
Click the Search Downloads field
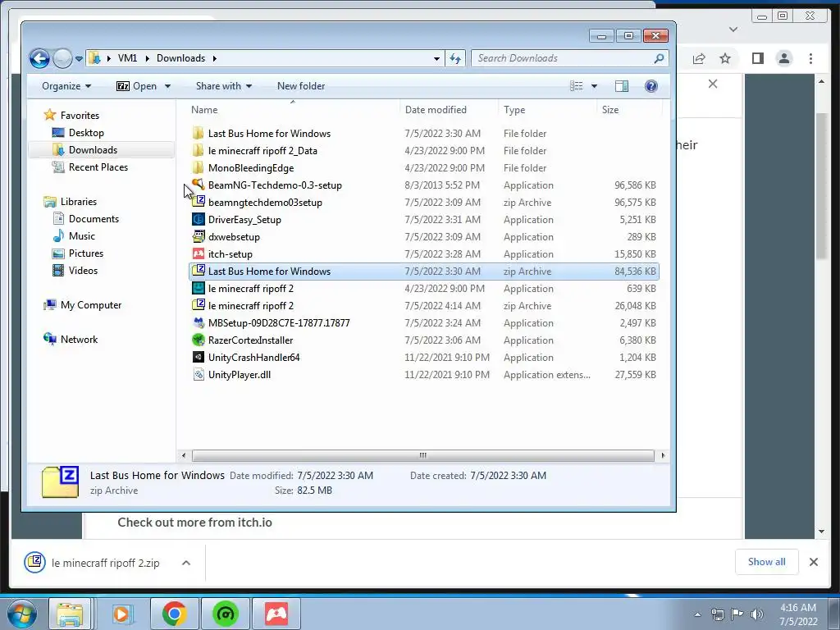pos(569,58)
